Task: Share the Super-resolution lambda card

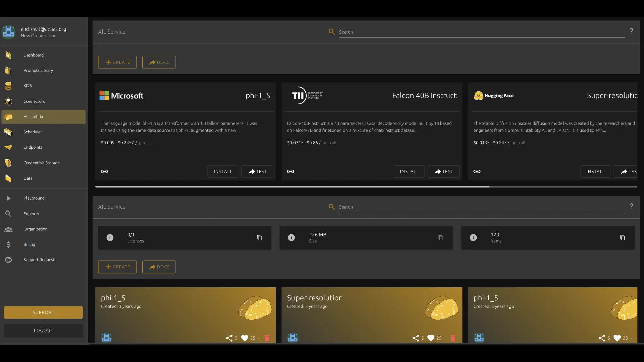Action: tap(416, 338)
